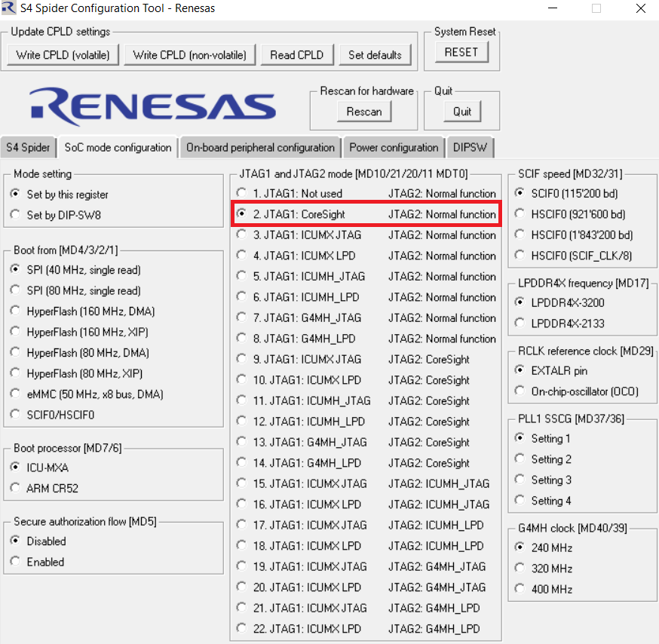The image size is (659, 644).
Task: Select JTAG option 21
Action: [x=358, y=608]
